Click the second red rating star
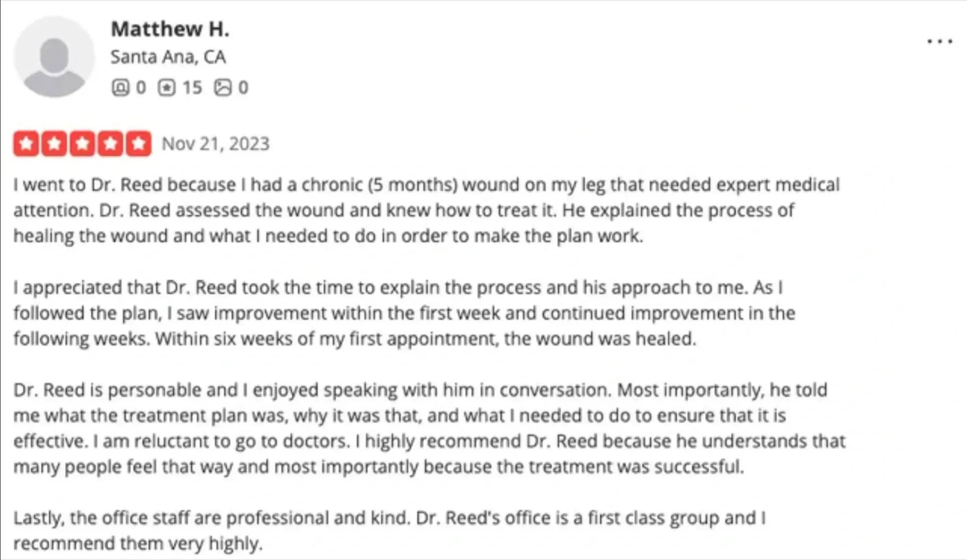The image size is (967, 560). tap(54, 144)
